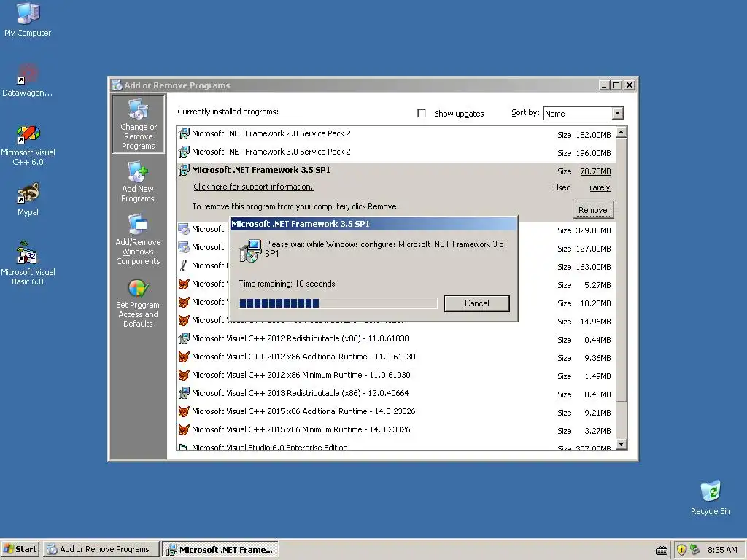Viewport: 747px width, 560px height.
Task: Click the 196.00MB size value
Action: coord(593,153)
